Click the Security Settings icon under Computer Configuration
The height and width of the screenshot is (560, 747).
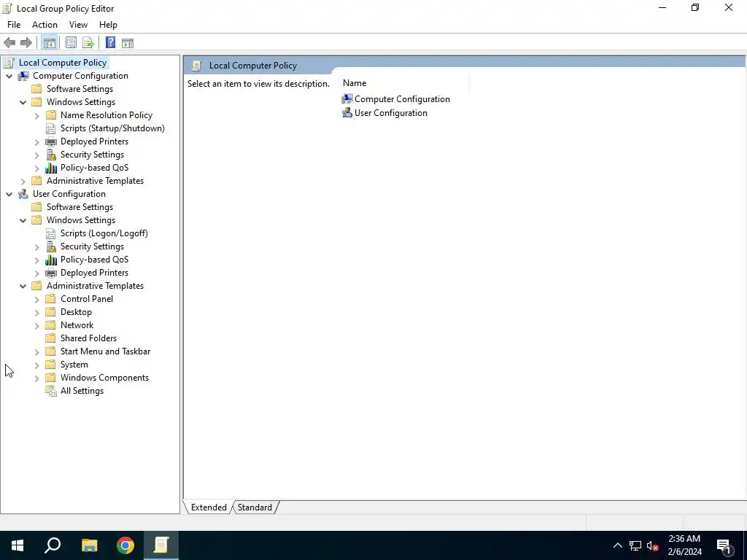point(51,155)
